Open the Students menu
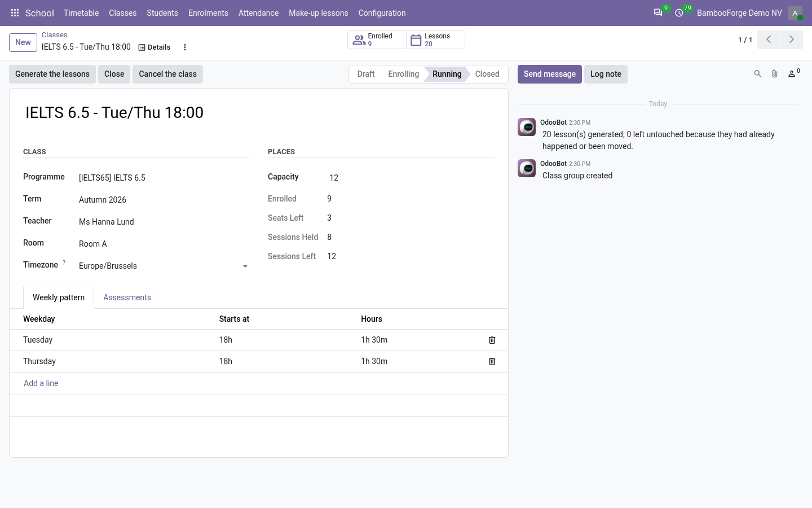The width and height of the screenshot is (812, 508). (x=162, y=13)
